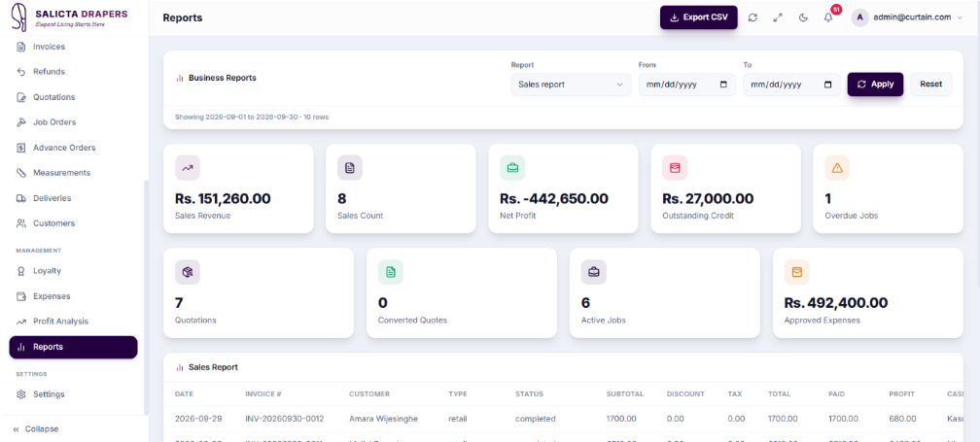
Task: Click the From date input field
Action: 686,85
